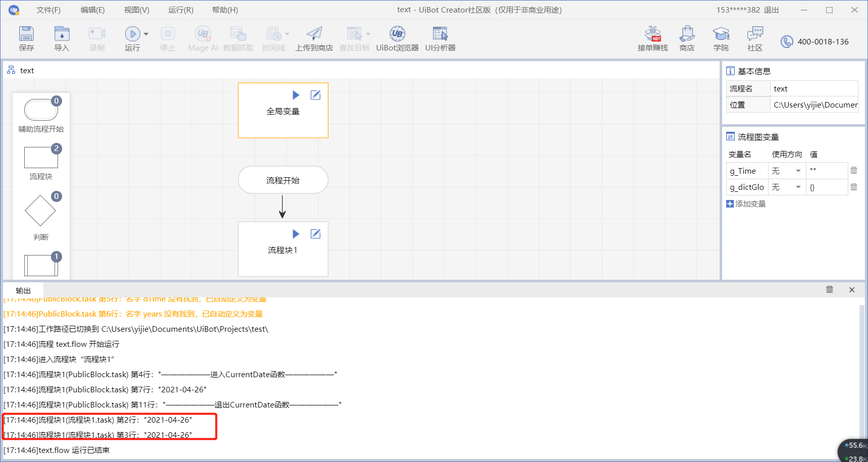Open the 使用方向 dropdown for g_Time
The image size is (868, 462).
click(x=799, y=171)
